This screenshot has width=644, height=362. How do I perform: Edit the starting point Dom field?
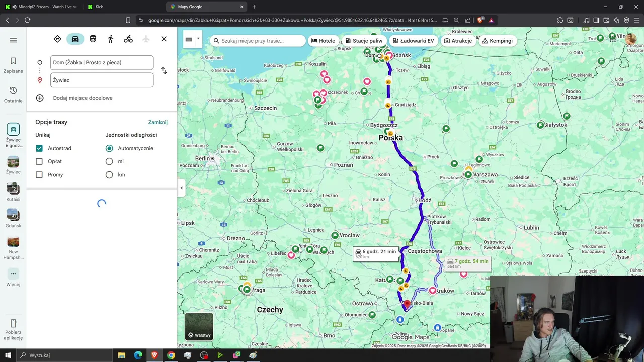click(x=102, y=62)
